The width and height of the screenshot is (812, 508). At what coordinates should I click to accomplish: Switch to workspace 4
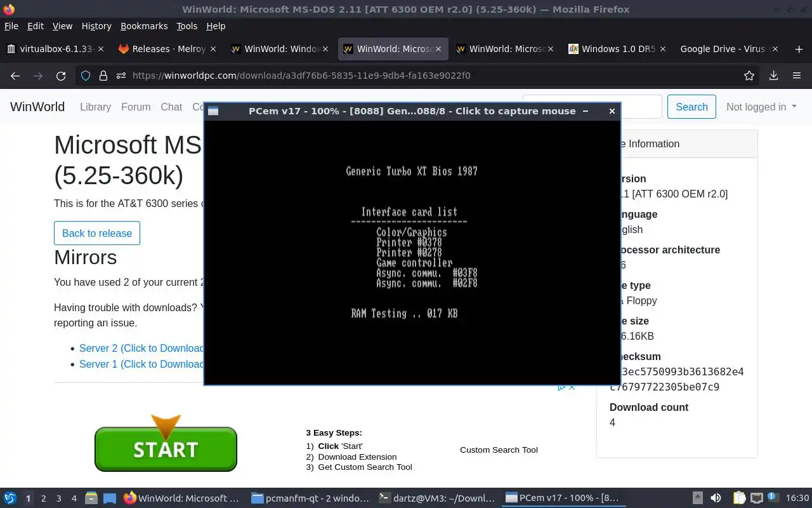(74, 498)
